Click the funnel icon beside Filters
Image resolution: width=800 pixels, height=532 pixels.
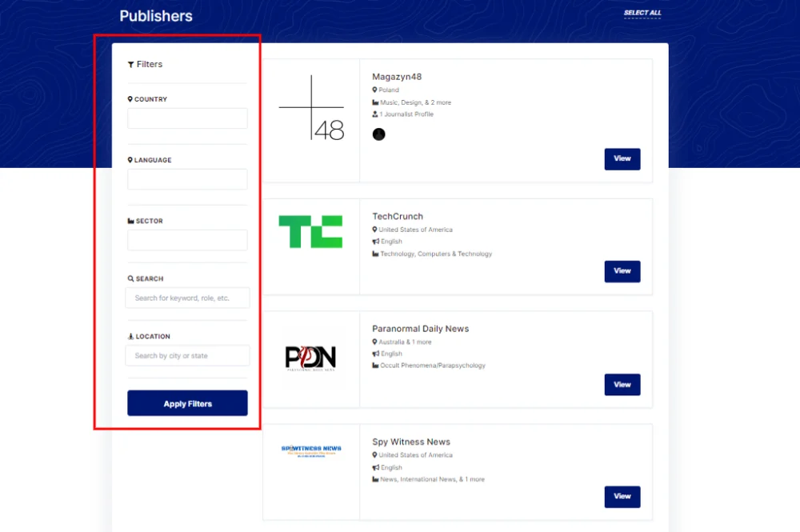pos(131,65)
